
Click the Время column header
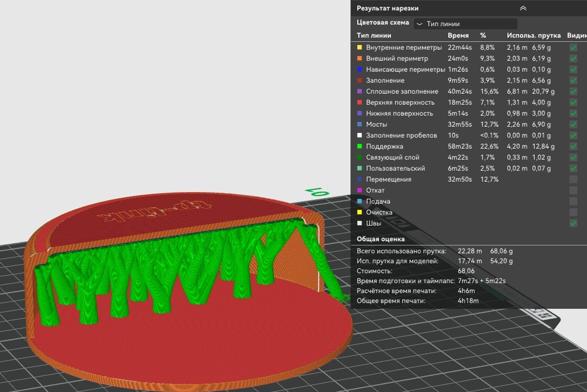point(458,36)
